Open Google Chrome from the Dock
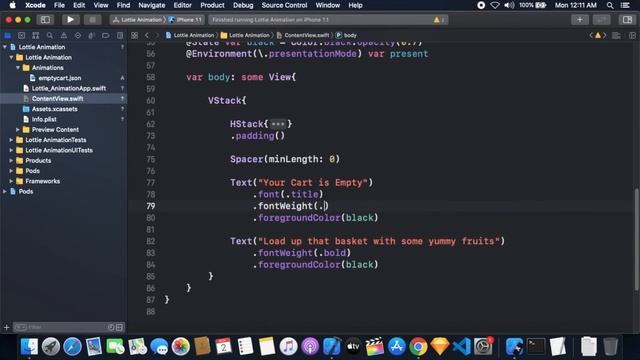 click(418, 347)
